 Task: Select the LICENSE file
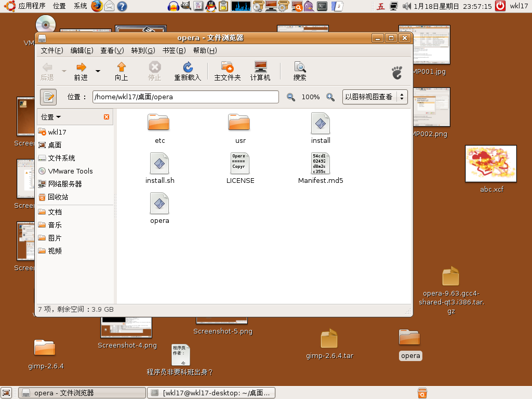(240, 168)
